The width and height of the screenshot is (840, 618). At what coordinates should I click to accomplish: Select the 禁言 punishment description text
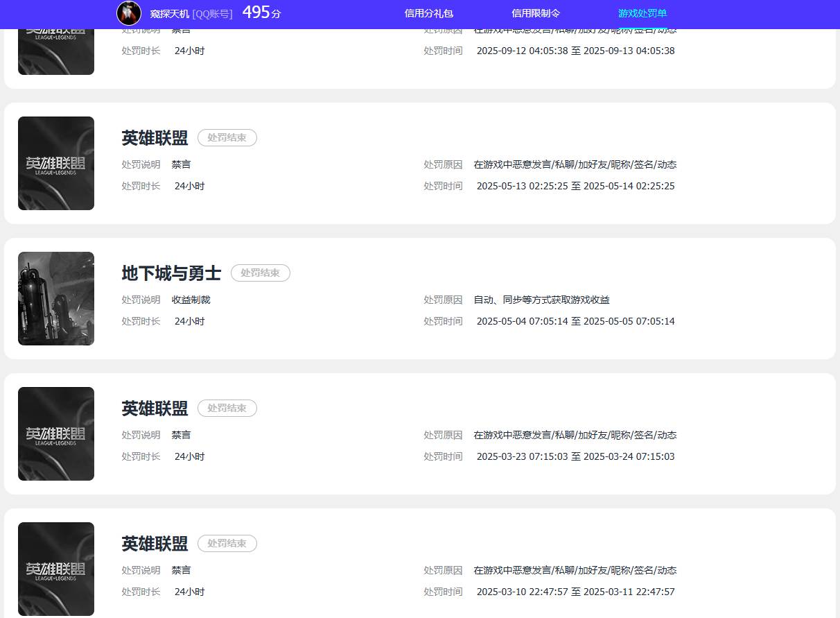point(181,164)
